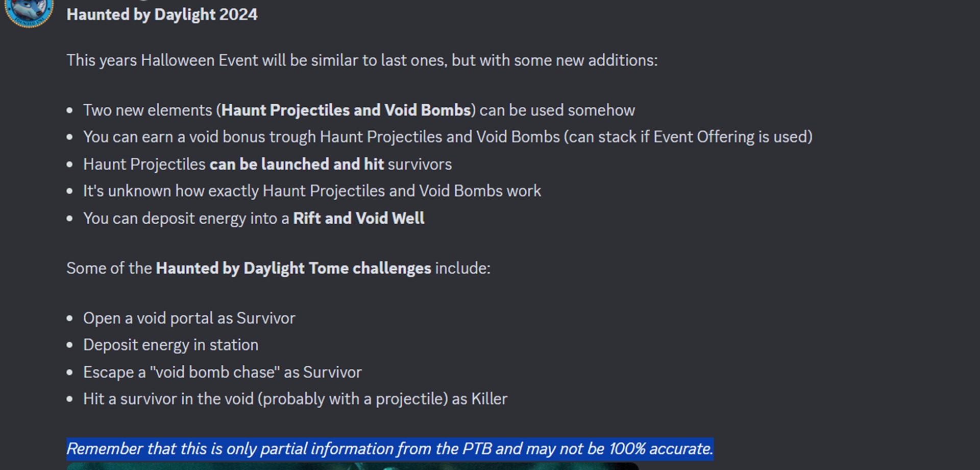980x470 pixels.
Task: Click the 'This years Halloween Event' intro sentence
Action: tap(362, 60)
